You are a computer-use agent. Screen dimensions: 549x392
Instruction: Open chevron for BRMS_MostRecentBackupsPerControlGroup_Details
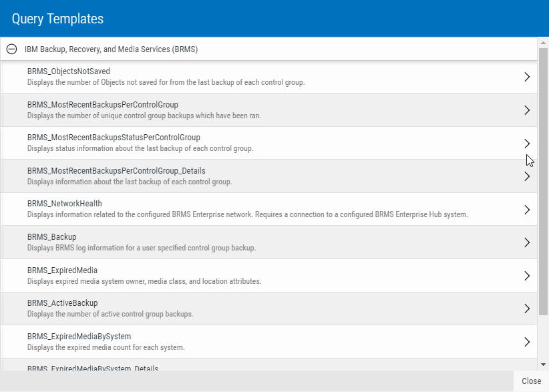pos(527,176)
